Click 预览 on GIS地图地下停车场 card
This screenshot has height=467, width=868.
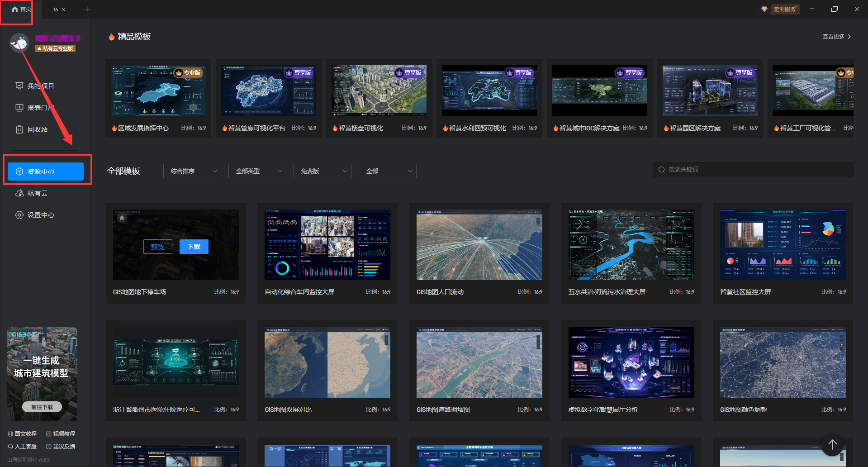point(158,247)
